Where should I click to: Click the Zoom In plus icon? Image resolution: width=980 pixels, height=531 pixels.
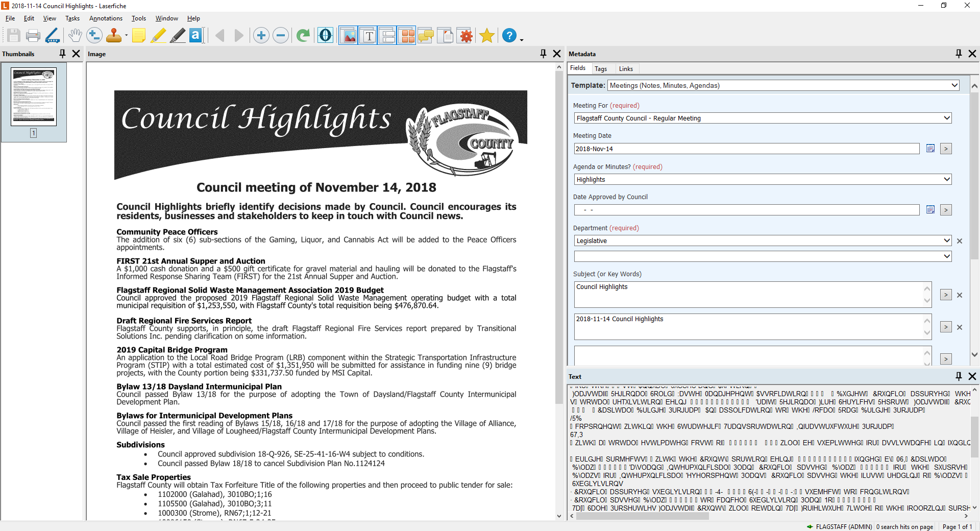[261, 35]
